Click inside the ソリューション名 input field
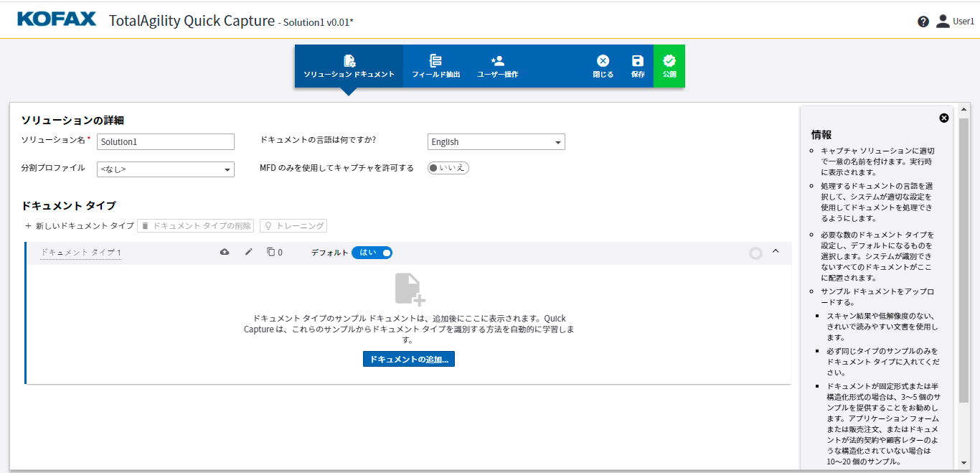 pyautogui.click(x=165, y=141)
